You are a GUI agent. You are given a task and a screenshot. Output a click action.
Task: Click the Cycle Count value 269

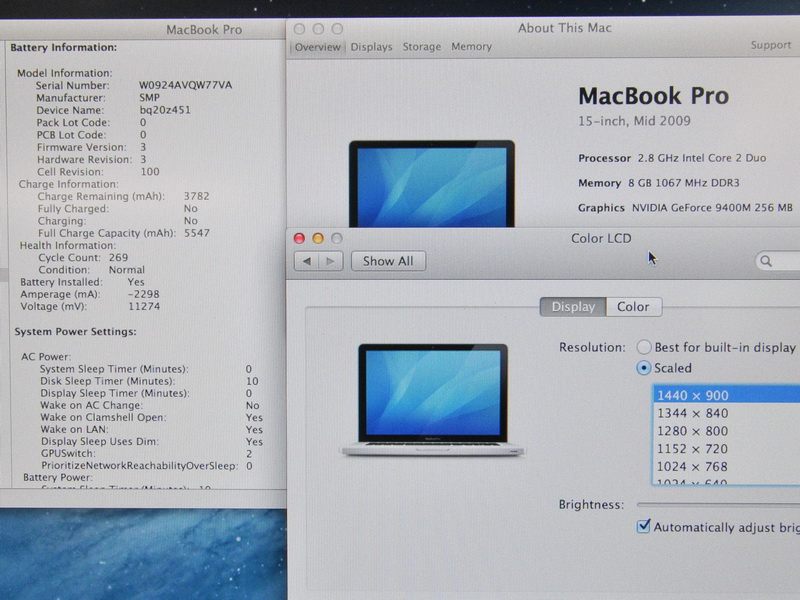[x=118, y=258]
